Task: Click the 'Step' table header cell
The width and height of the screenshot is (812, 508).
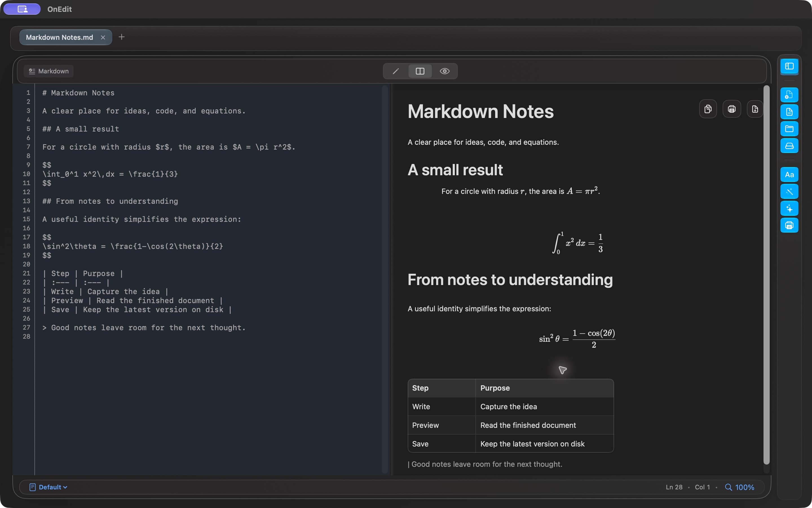Action: 442,388
